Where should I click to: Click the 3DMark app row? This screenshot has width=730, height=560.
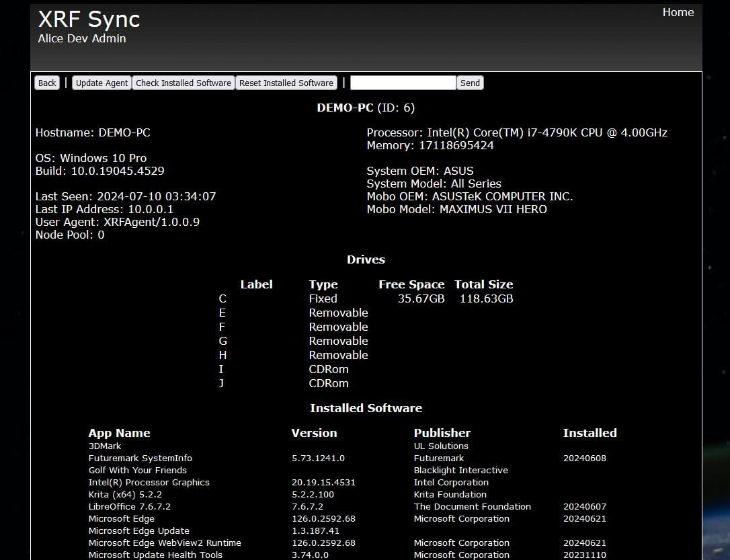tap(352, 446)
